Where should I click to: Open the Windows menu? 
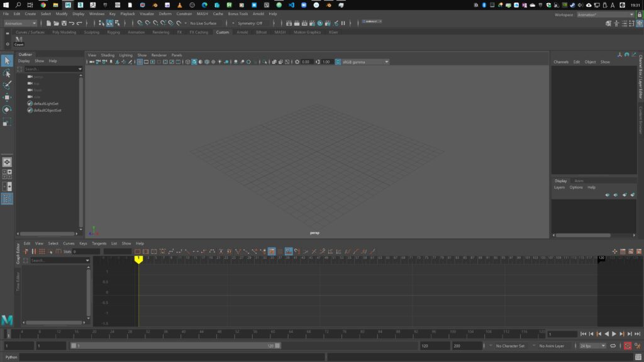(96, 14)
